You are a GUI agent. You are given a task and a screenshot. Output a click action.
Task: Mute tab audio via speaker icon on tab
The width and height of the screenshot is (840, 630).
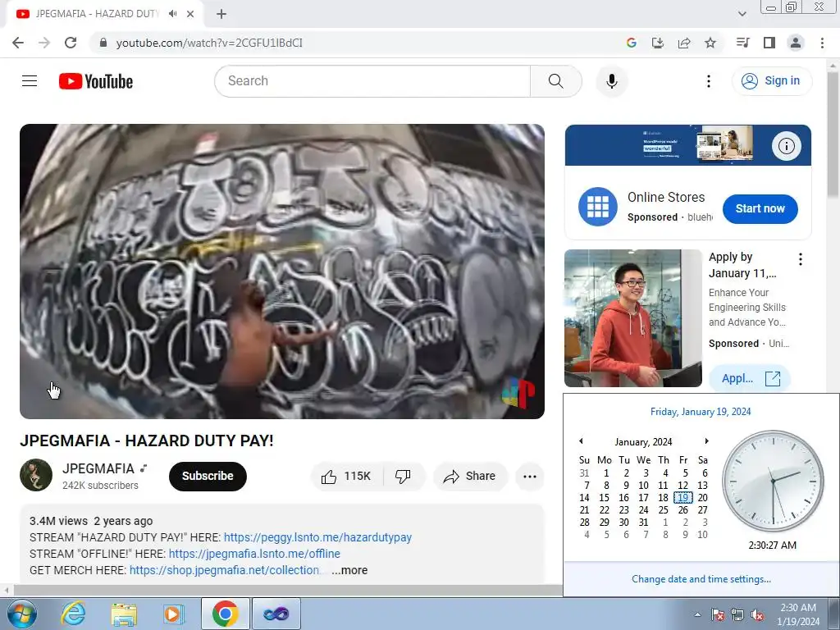pyautogui.click(x=172, y=14)
